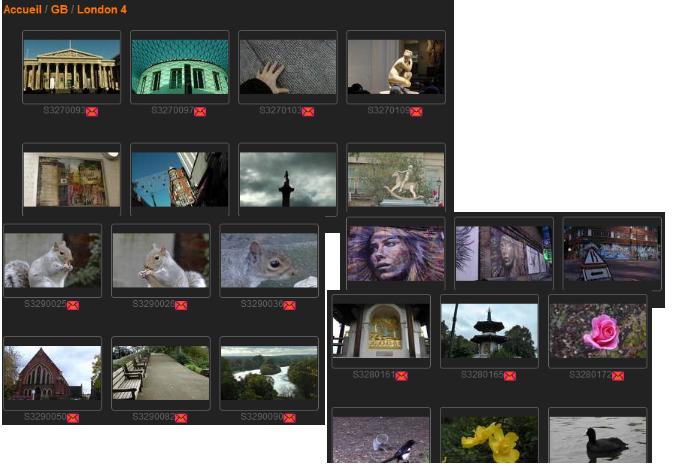
Task: Click the S3290050 caption text
Action: [46, 417]
